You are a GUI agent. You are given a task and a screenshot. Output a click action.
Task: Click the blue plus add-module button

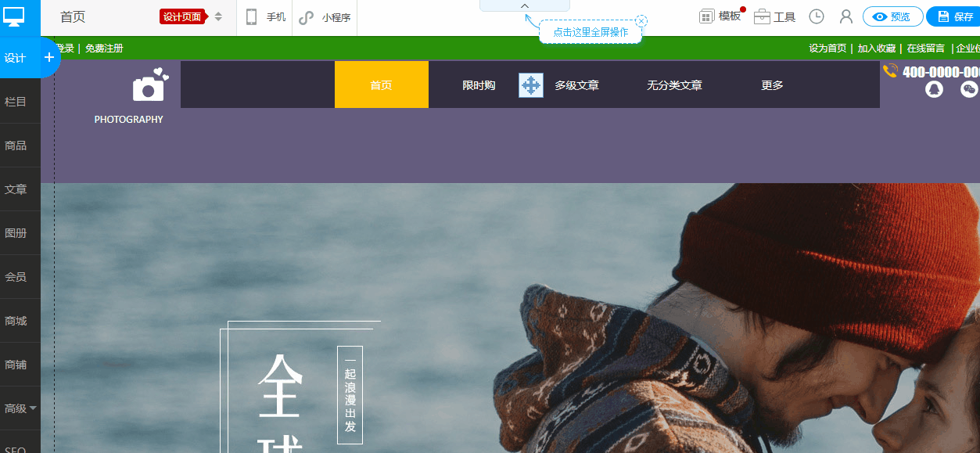point(48,58)
